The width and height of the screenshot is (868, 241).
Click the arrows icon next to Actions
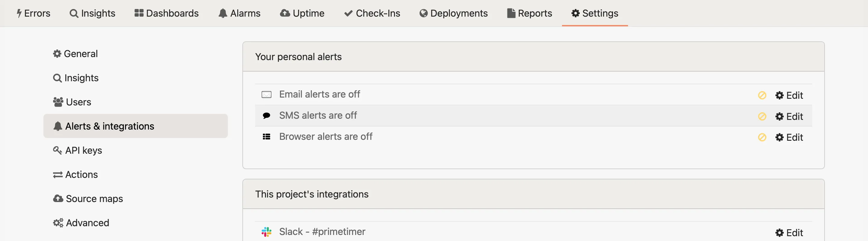tap(57, 174)
